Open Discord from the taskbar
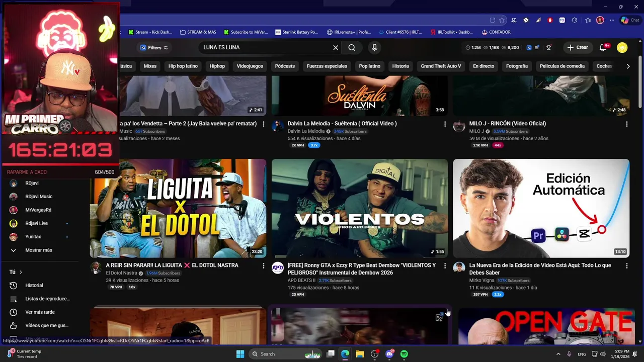The image size is (644, 362). click(x=389, y=354)
